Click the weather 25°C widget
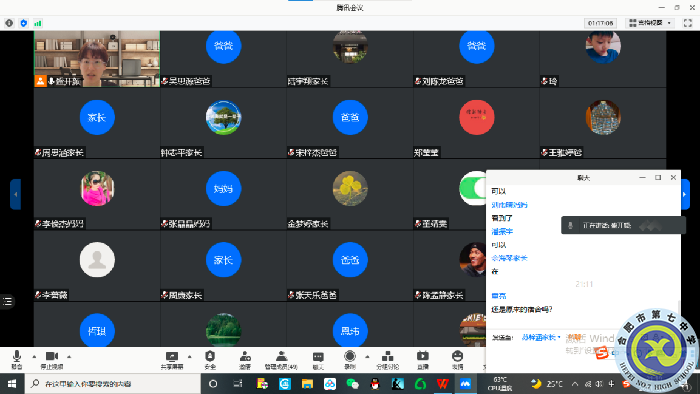The height and width of the screenshot is (394, 700). click(x=547, y=384)
